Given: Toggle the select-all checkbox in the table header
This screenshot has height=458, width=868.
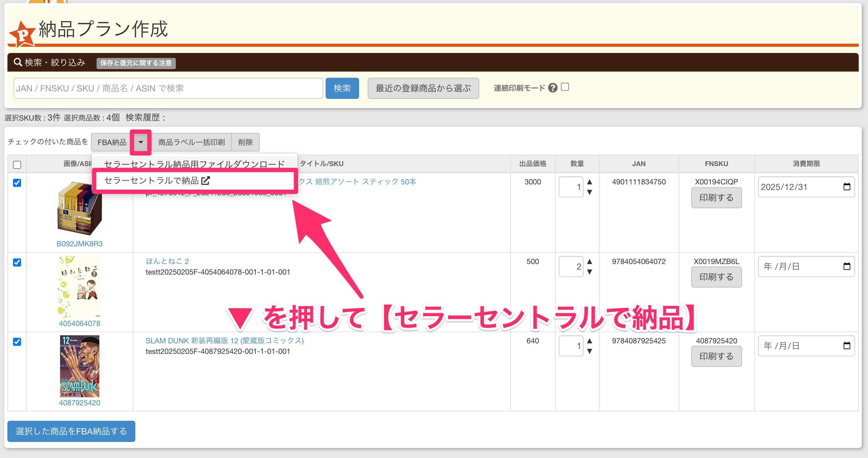Looking at the screenshot, I should point(17,165).
